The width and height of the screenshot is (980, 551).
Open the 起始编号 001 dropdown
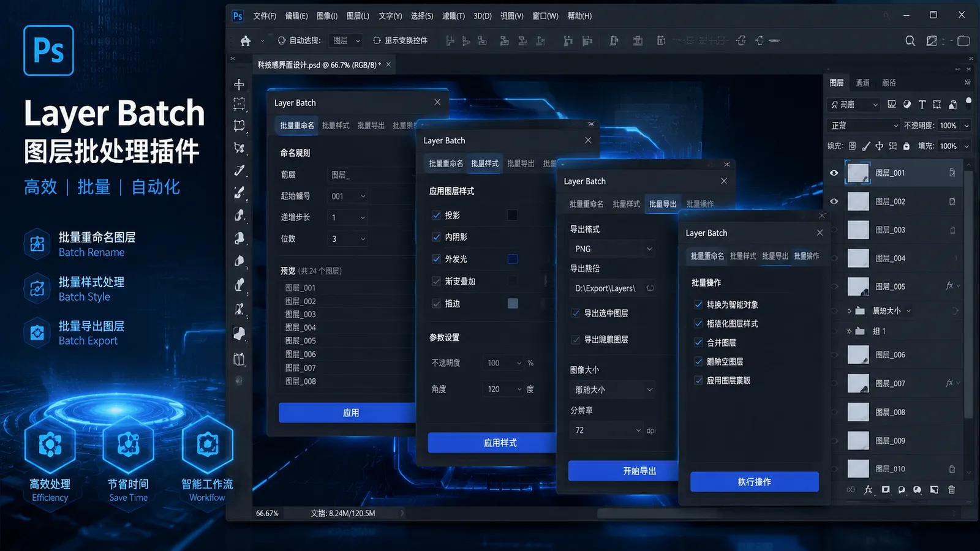(x=347, y=196)
